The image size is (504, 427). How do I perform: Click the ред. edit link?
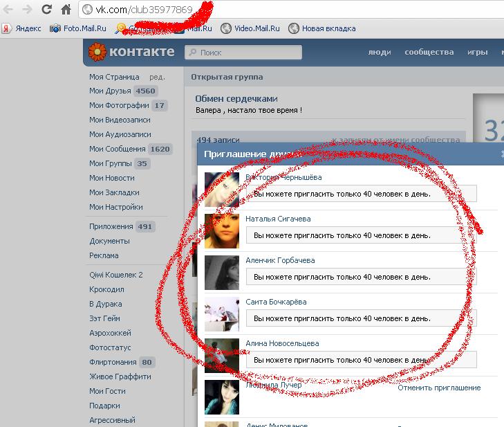(157, 78)
